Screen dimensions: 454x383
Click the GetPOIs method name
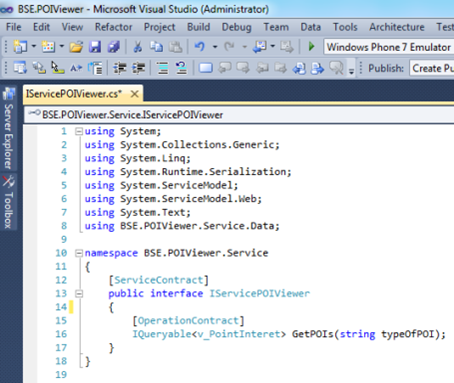pos(312,334)
